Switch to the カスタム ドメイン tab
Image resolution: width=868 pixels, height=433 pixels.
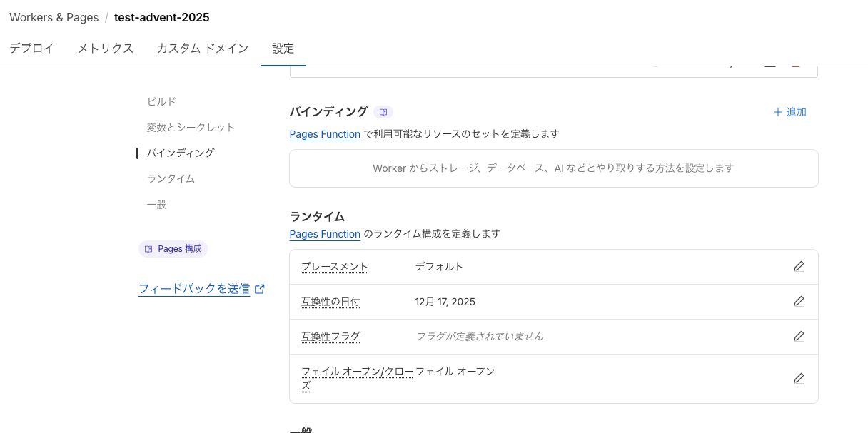(x=202, y=48)
